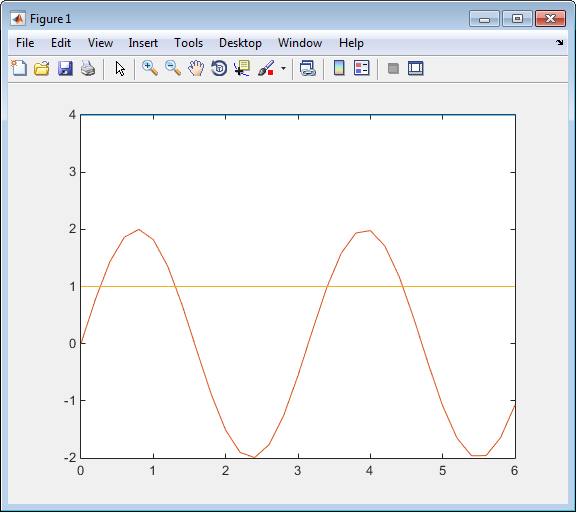Close the Figure 1 window

click(550, 19)
